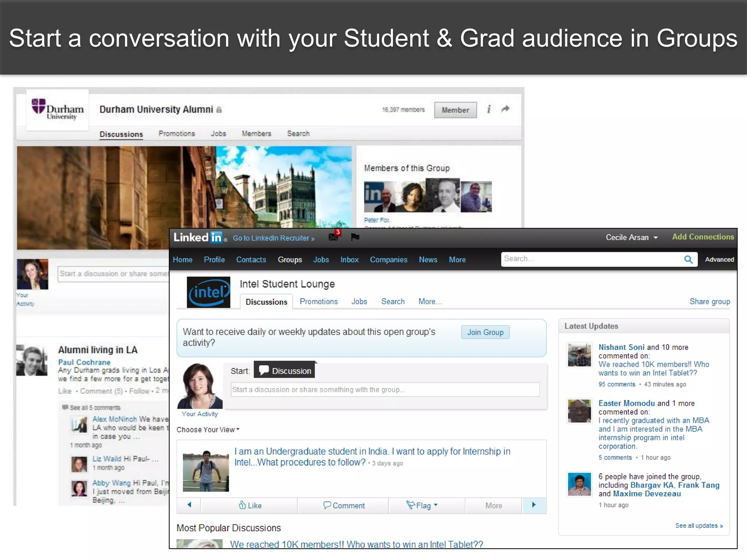Screen dimensions: 747x560
Task: Open Search tab in Durham University Alumni
Action: [298, 133]
